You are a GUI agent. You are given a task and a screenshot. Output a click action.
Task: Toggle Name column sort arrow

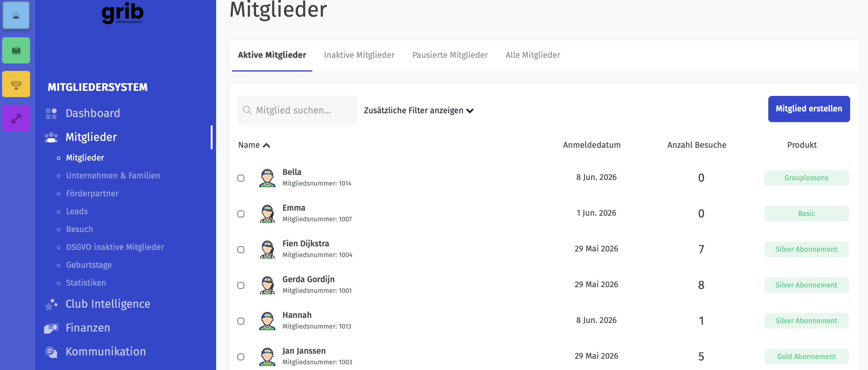coord(266,145)
